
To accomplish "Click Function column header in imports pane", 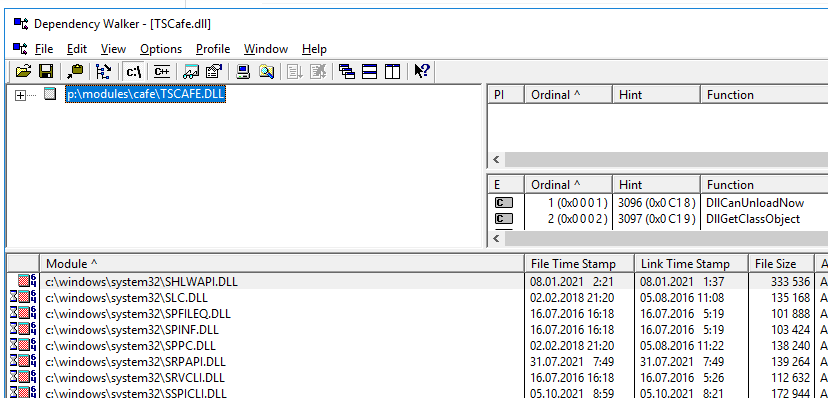I will pyautogui.click(x=764, y=95).
